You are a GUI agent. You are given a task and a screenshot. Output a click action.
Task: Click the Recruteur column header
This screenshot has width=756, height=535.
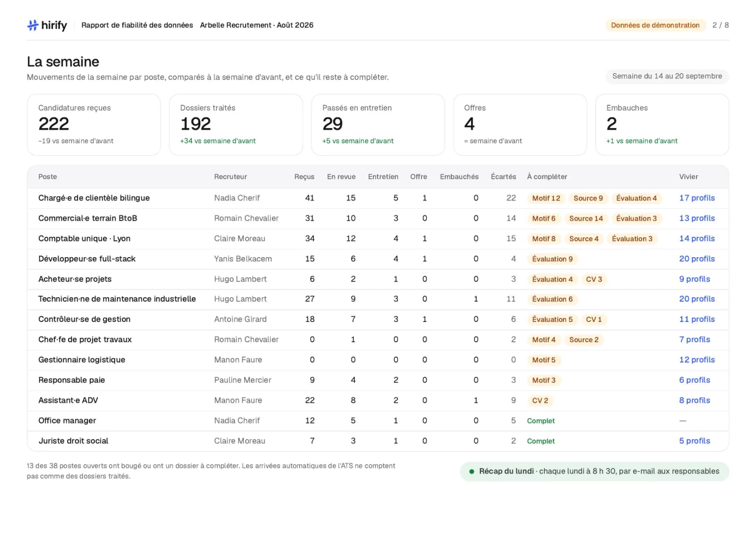(x=231, y=177)
